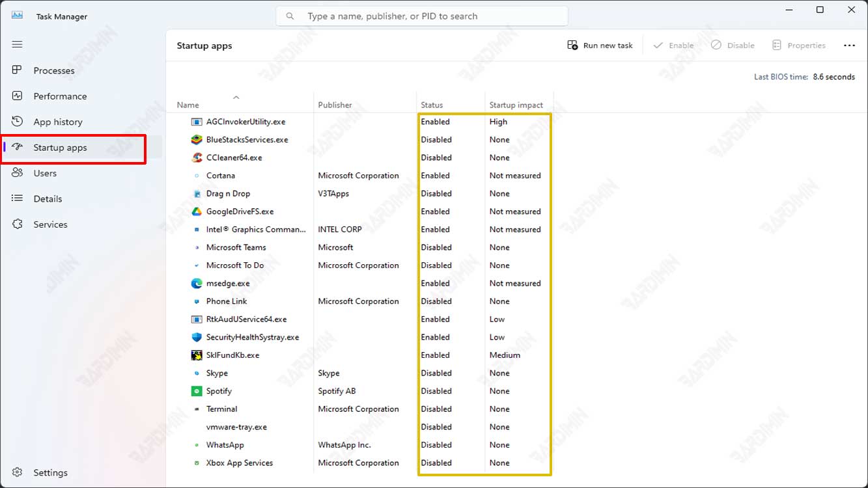Click the SecurityHealthSystray.exe shield icon

point(197,337)
